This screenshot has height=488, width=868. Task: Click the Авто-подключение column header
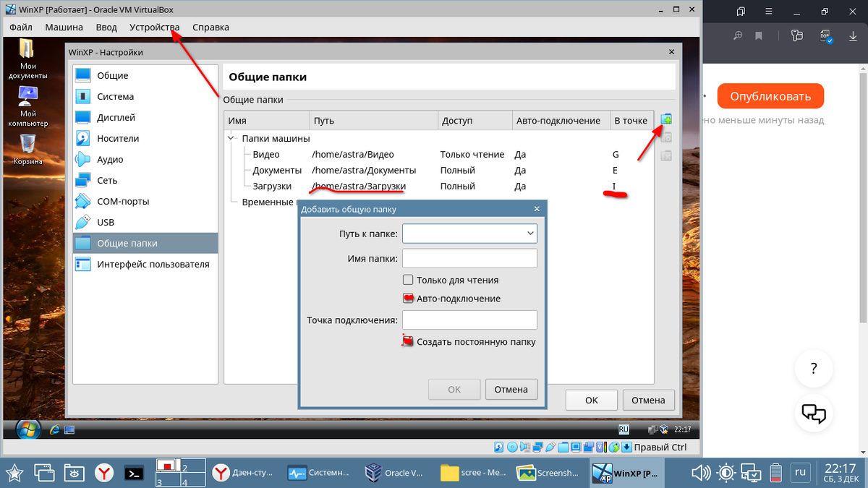(561, 121)
